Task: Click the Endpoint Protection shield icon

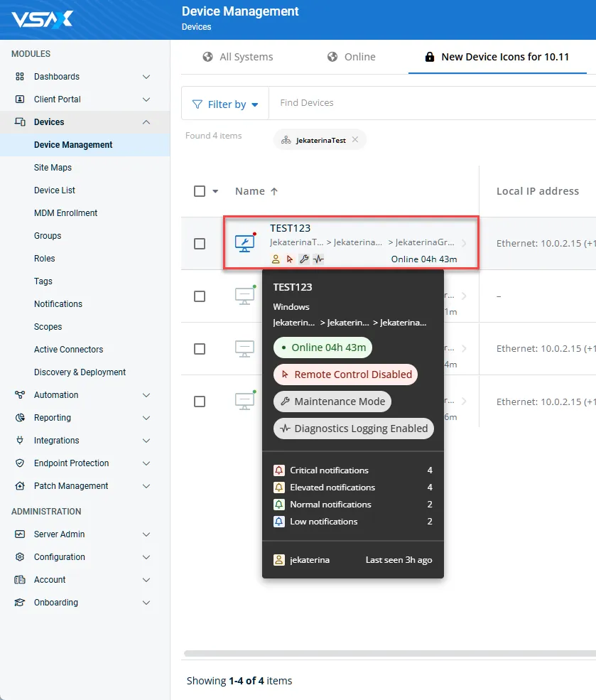Action: [20, 463]
